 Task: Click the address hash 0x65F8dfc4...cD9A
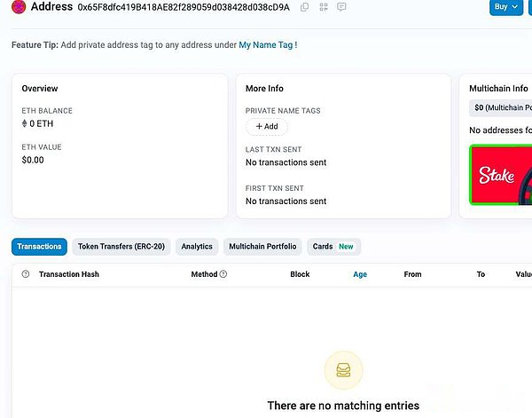click(x=184, y=7)
